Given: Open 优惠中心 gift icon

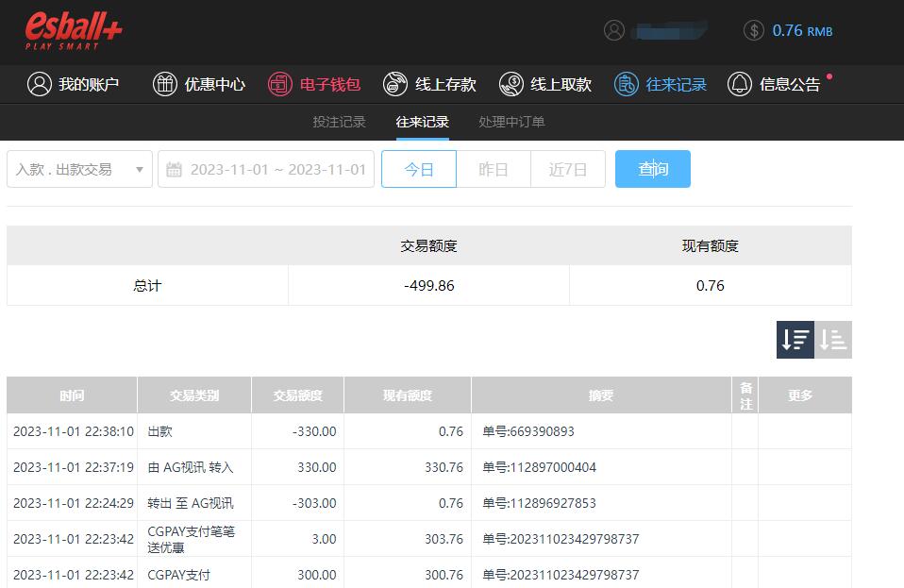Looking at the screenshot, I should 165,84.
